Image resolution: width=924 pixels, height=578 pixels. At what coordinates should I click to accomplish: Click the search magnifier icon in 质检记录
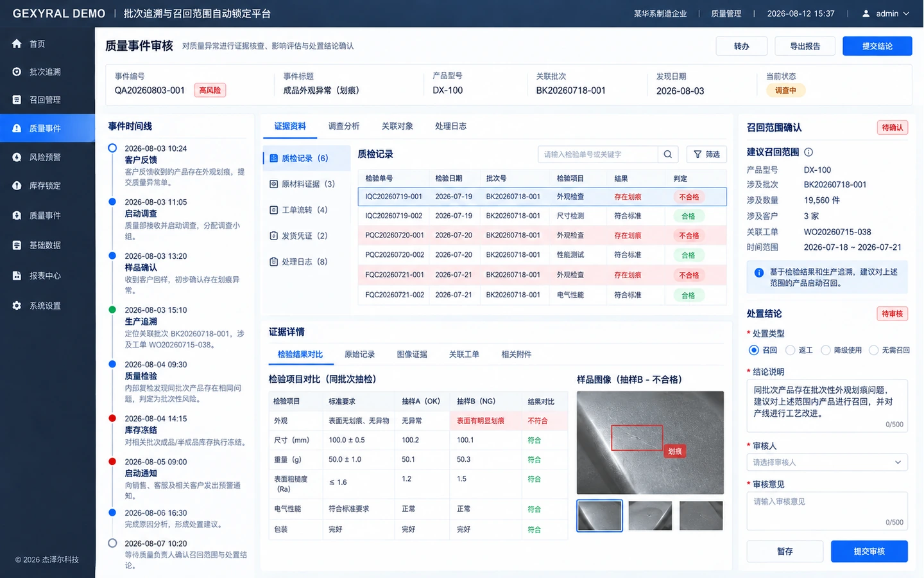click(668, 154)
